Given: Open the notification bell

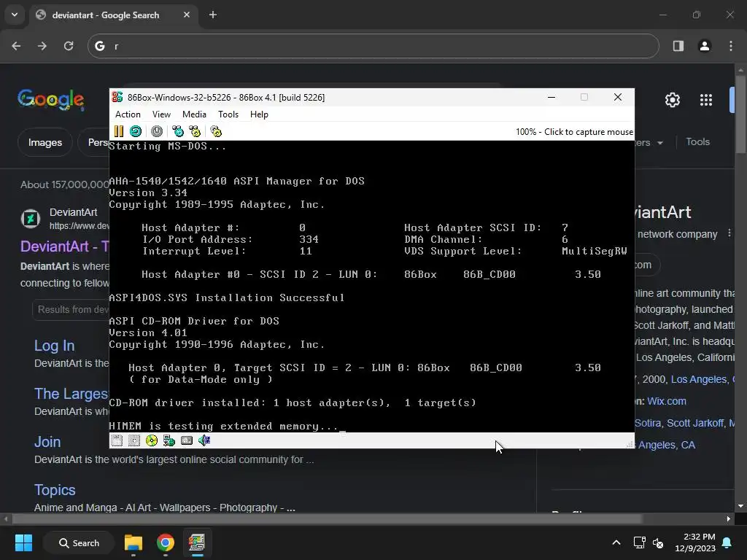Looking at the screenshot, I should click(x=727, y=542).
